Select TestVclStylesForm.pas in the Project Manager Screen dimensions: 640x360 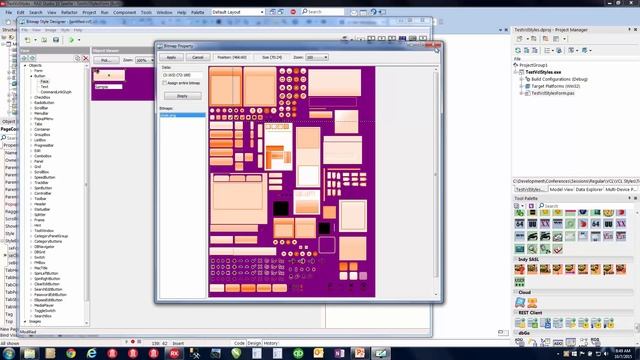click(553, 93)
